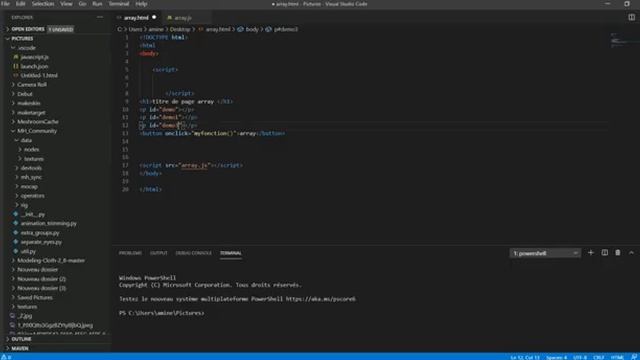Collapse the PICTURES folder section

click(22, 38)
